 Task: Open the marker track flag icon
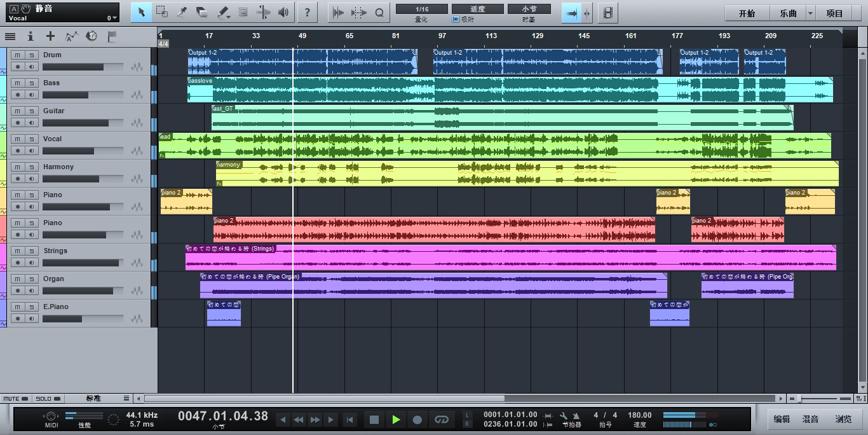112,36
